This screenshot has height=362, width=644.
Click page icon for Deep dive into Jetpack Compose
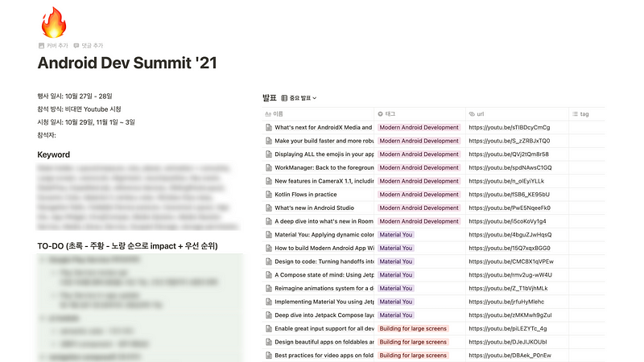click(x=269, y=315)
